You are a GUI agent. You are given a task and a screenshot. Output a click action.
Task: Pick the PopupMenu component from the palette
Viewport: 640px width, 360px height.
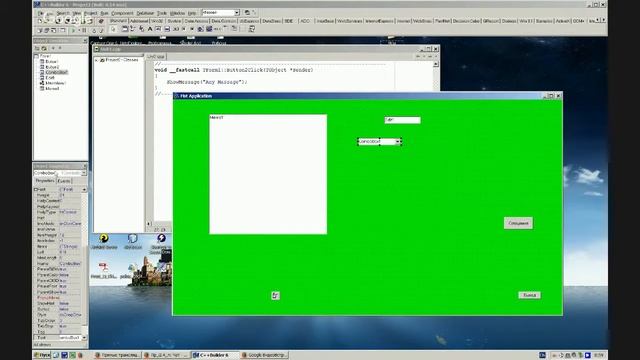pyautogui.click(x=142, y=29)
